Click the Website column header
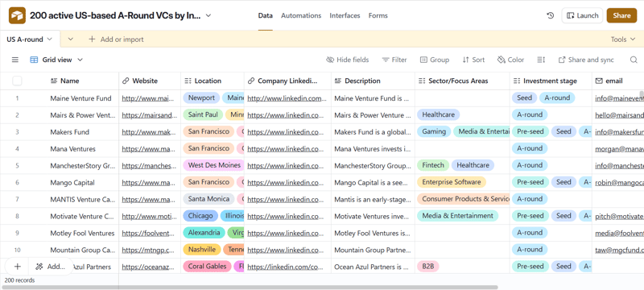 [150, 81]
